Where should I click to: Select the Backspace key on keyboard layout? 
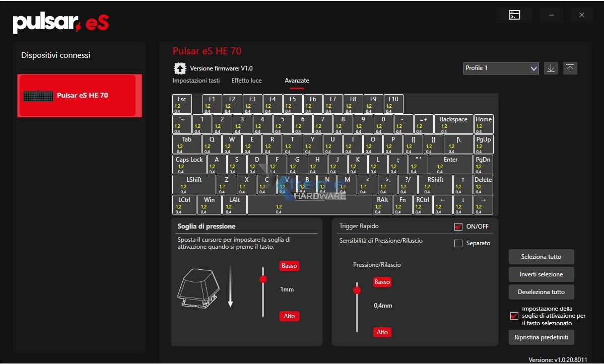pos(453,124)
